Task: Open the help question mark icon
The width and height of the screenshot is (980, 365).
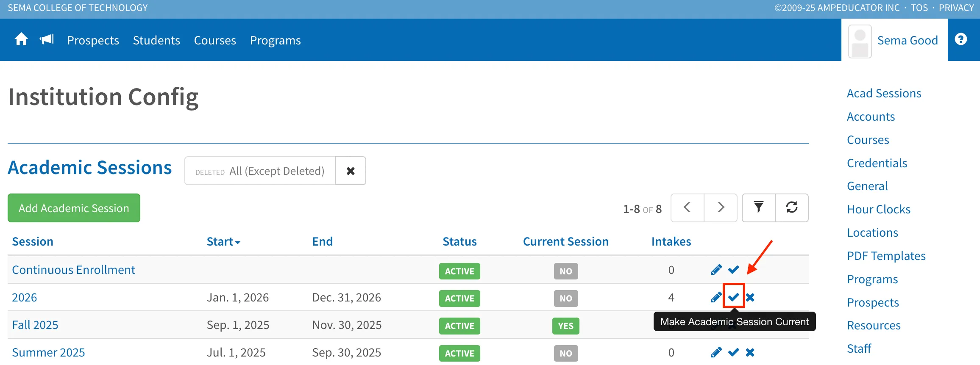Action: click(x=961, y=39)
